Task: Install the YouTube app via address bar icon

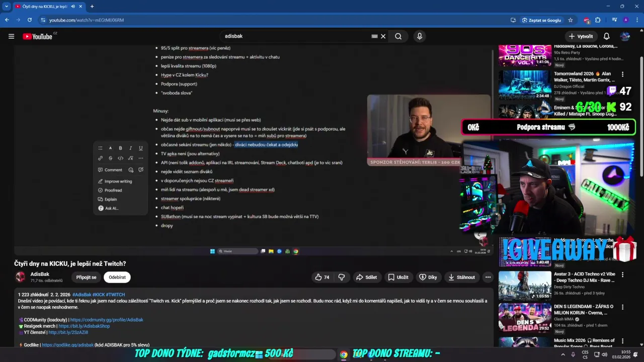Action: tap(513, 20)
